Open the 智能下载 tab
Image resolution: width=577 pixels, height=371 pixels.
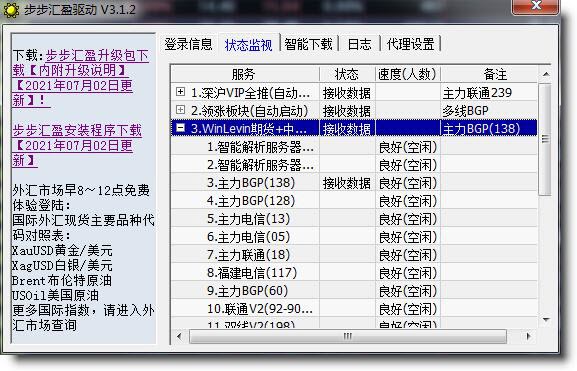(x=308, y=44)
